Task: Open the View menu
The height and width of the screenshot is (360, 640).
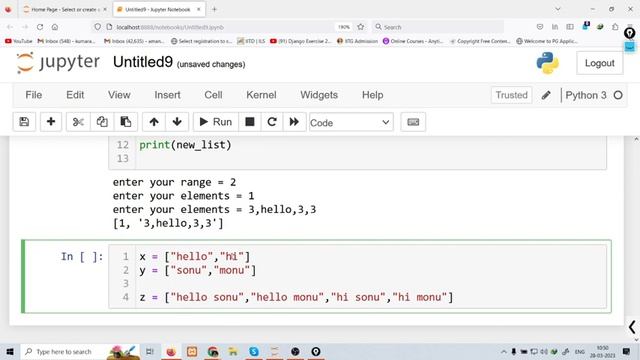Action: coord(119,95)
